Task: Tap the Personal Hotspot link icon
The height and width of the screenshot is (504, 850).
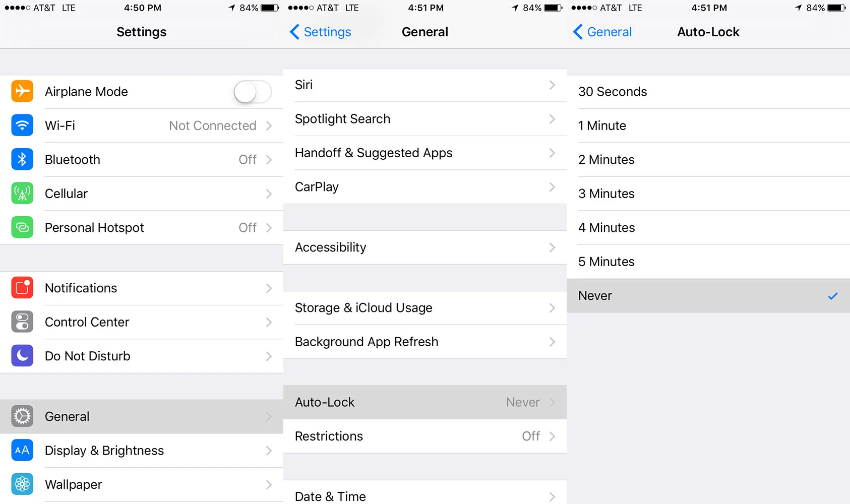Action: [22, 227]
